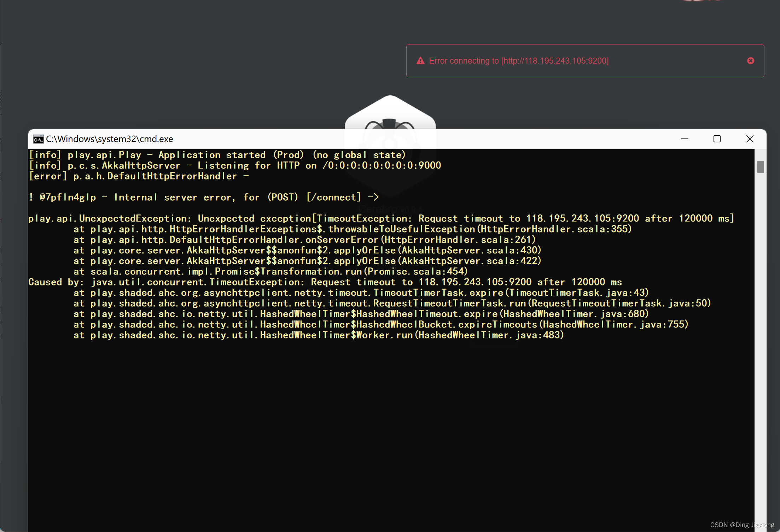This screenshot has height=532, width=780.
Task: Click the onServerError stack trace line
Action: point(304,240)
